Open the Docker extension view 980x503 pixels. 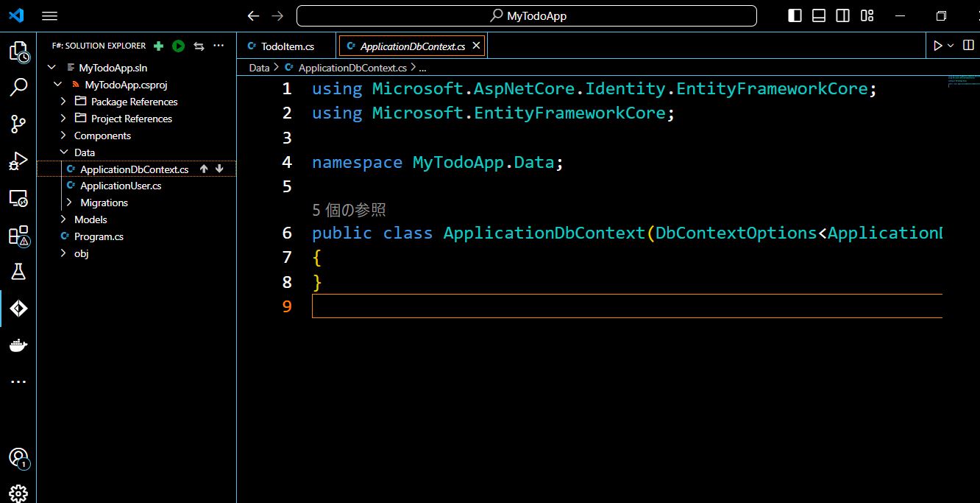tap(18, 345)
